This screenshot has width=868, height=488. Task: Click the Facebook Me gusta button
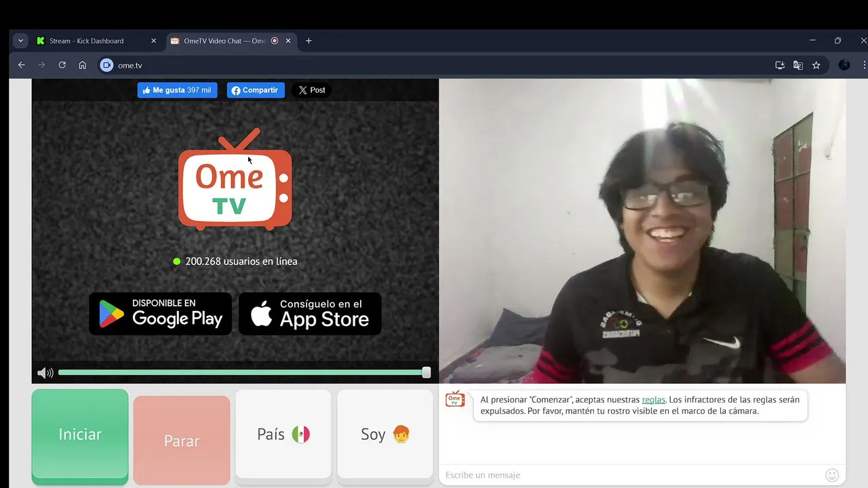[x=178, y=90]
